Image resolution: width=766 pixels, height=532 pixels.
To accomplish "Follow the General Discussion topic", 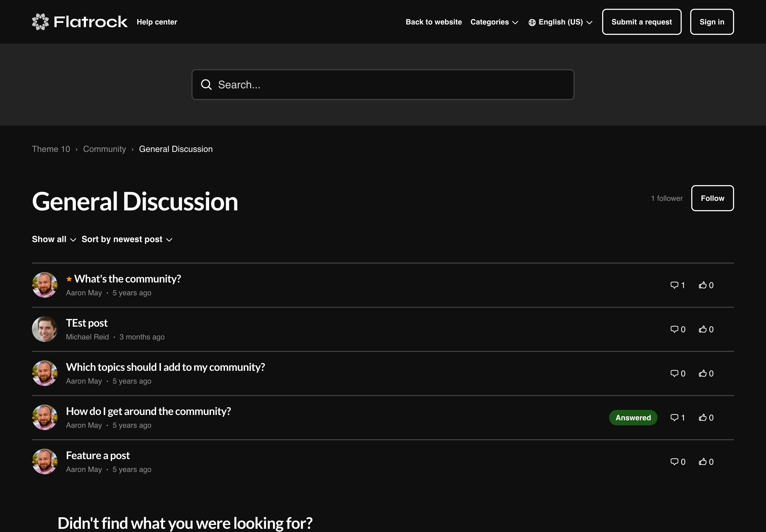I will click(x=712, y=198).
